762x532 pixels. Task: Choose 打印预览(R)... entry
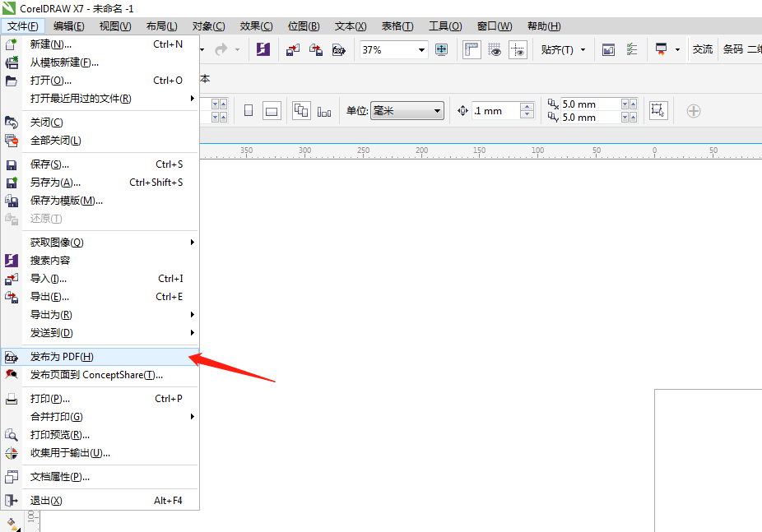pyautogui.click(x=100, y=435)
